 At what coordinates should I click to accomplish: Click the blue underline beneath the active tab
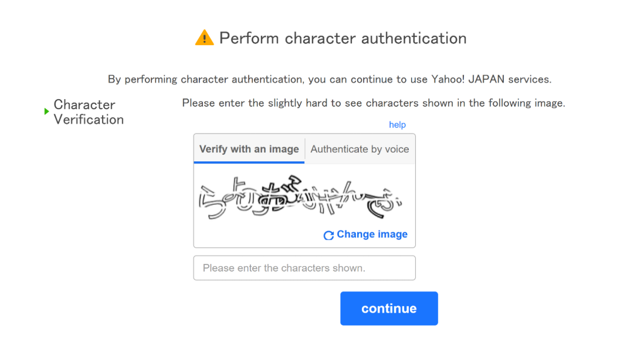tap(249, 162)
